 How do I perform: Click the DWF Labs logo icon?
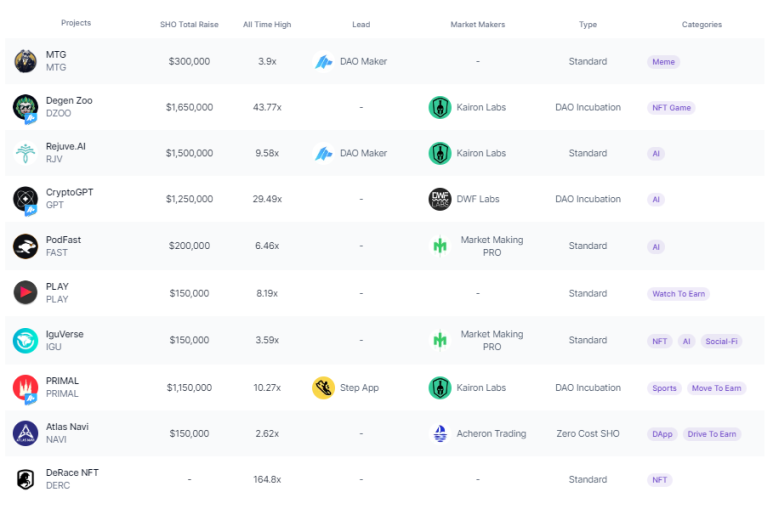(440, 199)
